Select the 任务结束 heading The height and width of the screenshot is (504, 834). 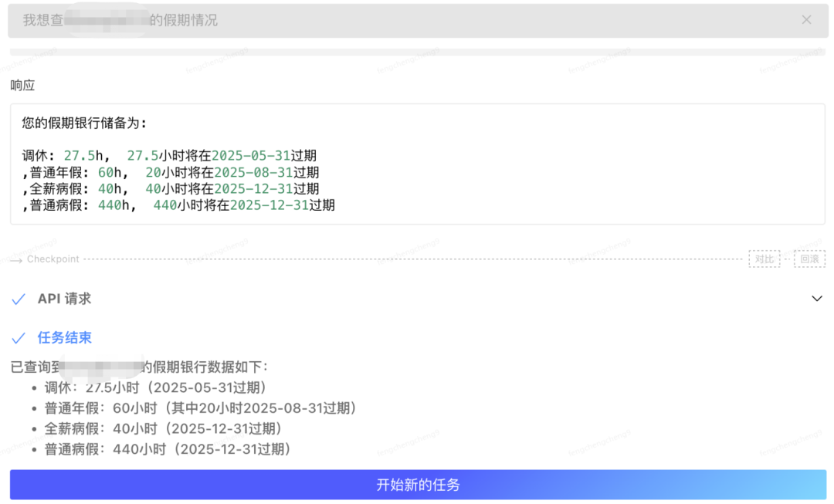pos(65,338)
